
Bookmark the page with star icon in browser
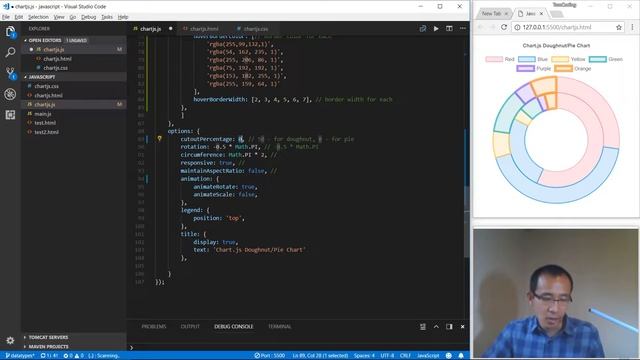(x=619, y=27)
